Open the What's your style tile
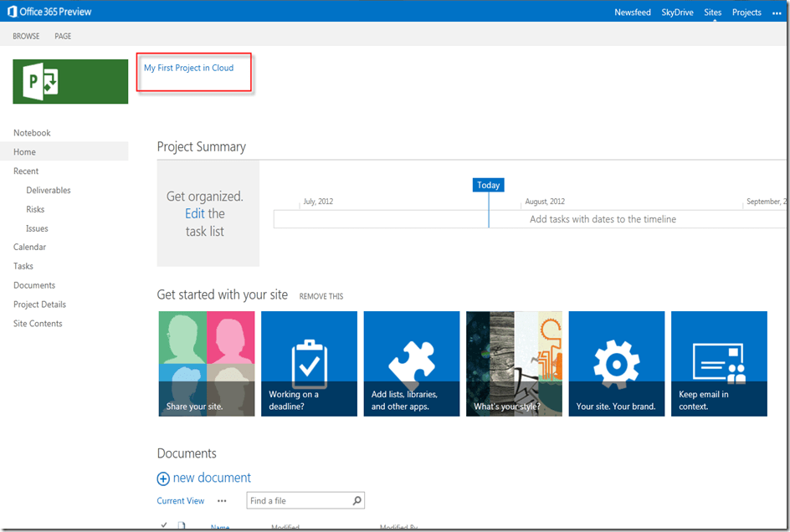The height and width of the screenshot is (532, 790). (514, 364)
